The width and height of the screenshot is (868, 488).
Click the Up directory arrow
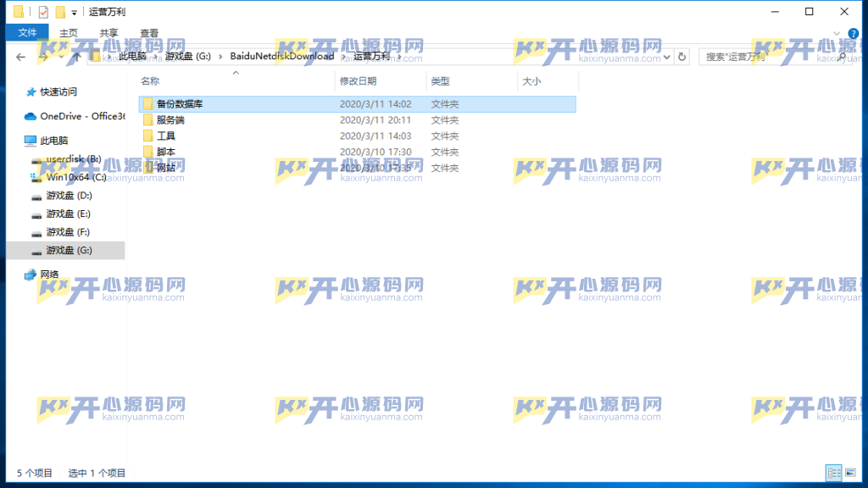(77, 57)
